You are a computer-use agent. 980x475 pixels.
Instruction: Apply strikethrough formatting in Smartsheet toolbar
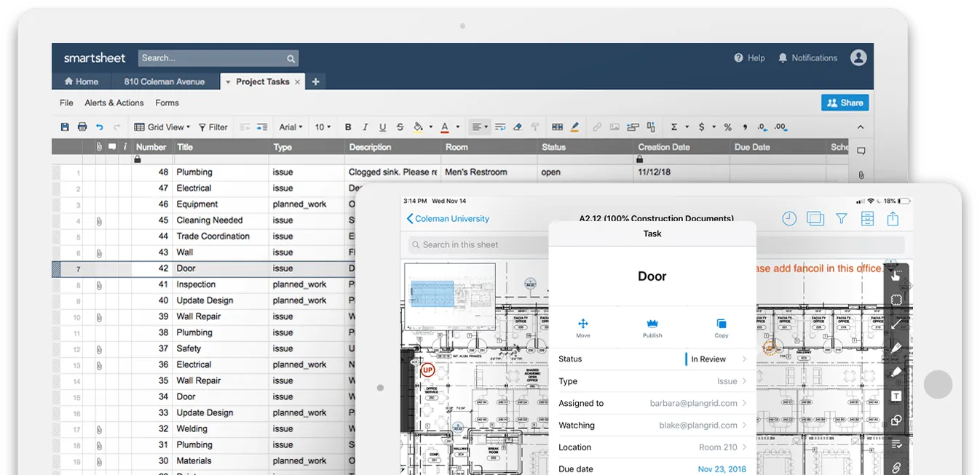coord(400,127)
